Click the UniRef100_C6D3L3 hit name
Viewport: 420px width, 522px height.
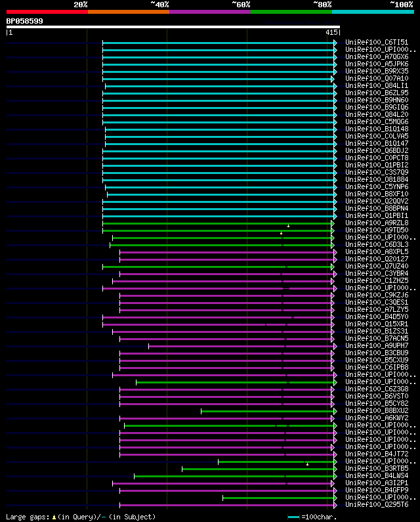(377, 244)
